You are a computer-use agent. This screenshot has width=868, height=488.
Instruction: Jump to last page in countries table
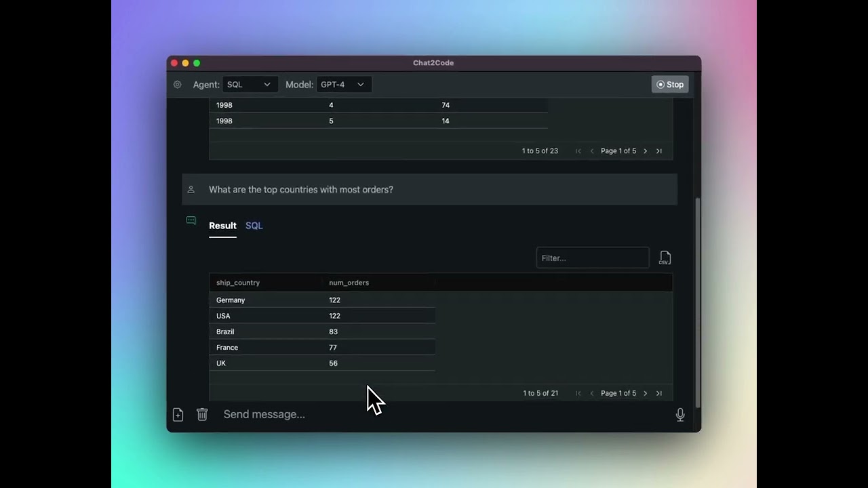pos(658,393)
